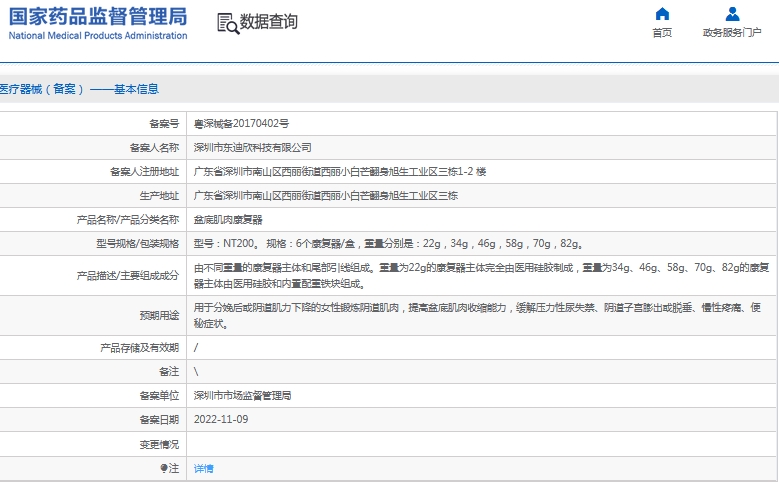
Task: Click the 型号规格/包装规格 label
Action: point(138,244)
